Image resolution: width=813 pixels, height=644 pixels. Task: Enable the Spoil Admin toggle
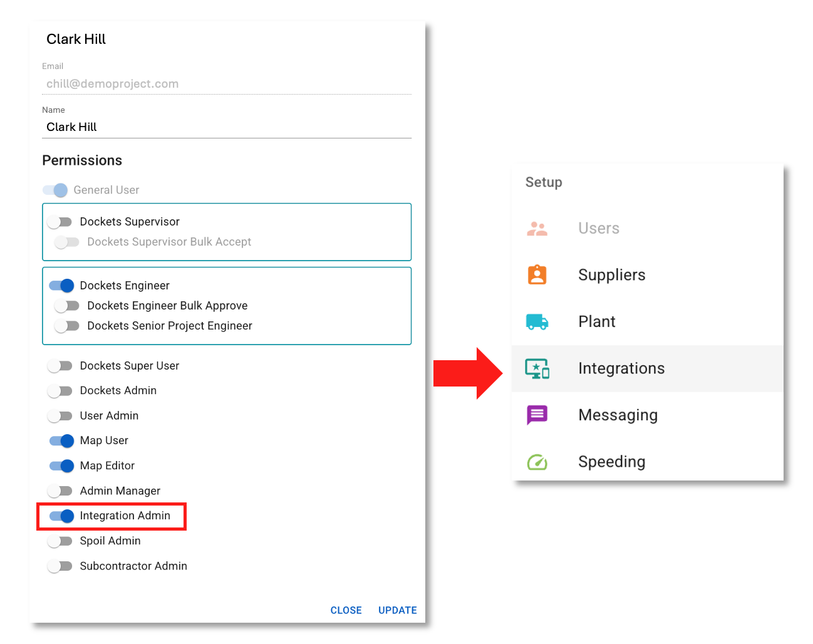[60, 541]
